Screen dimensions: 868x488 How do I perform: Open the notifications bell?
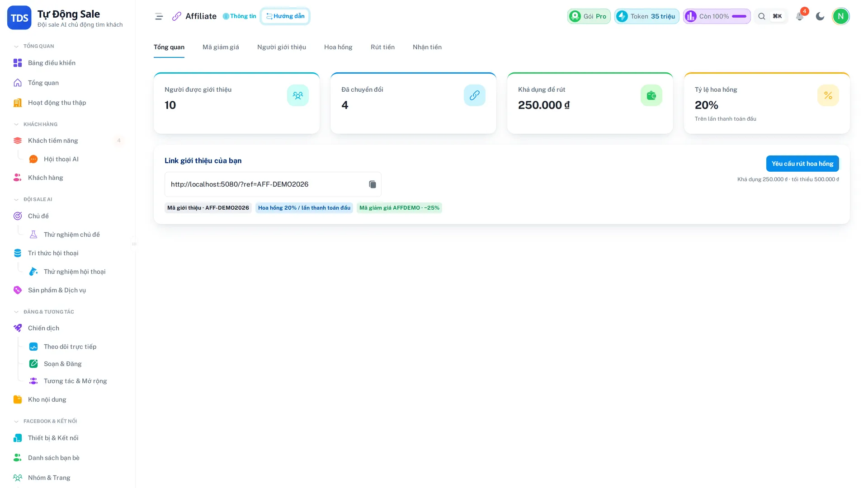coord(800,16)
